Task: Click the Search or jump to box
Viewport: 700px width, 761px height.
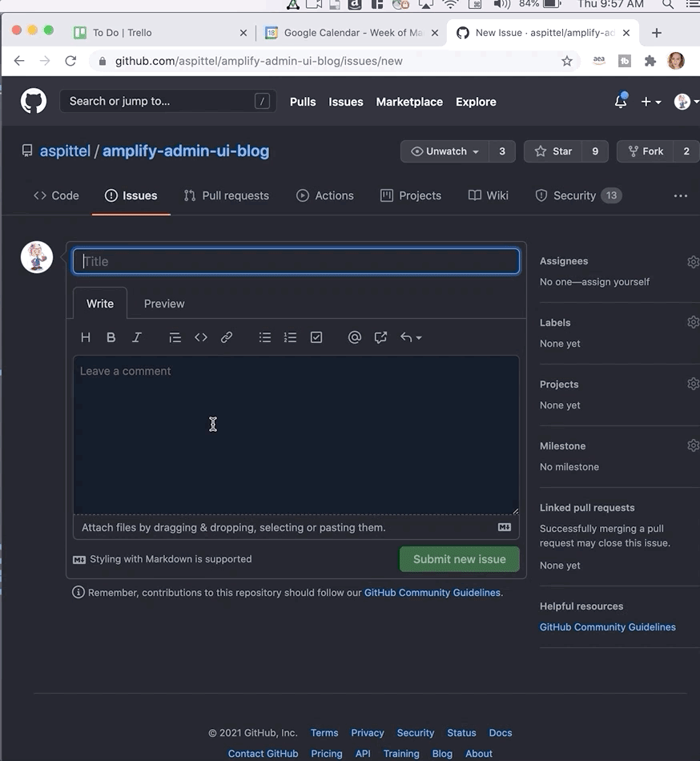Action: point(168,101)
